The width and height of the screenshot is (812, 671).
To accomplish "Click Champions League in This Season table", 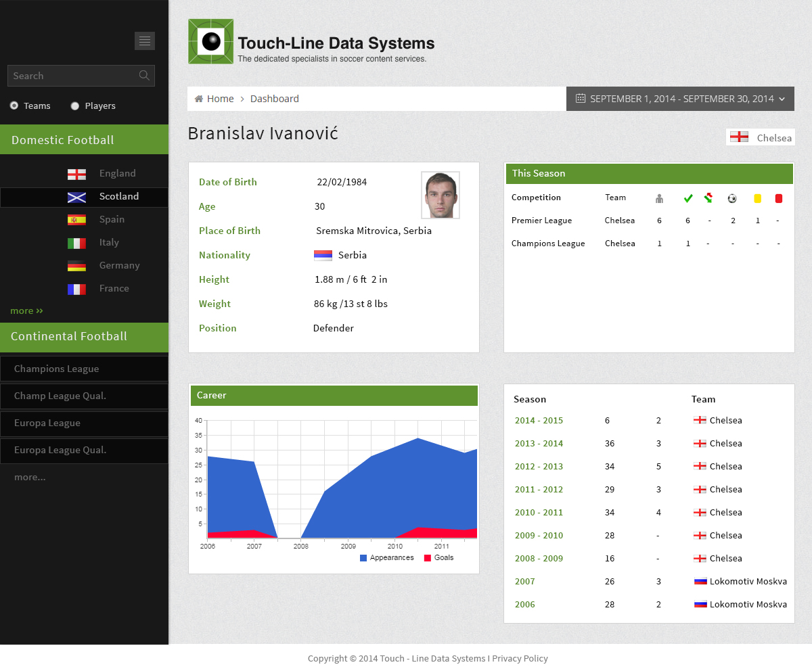I will point(548,244).
